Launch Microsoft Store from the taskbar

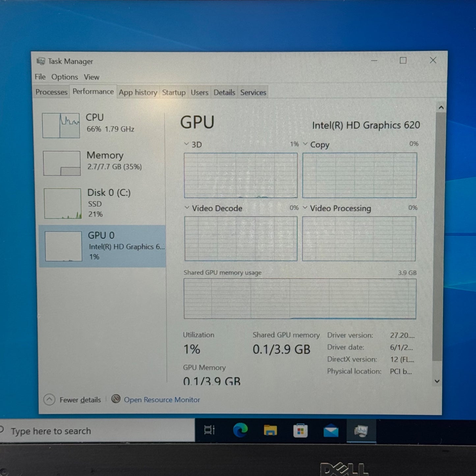coord(300,431)
